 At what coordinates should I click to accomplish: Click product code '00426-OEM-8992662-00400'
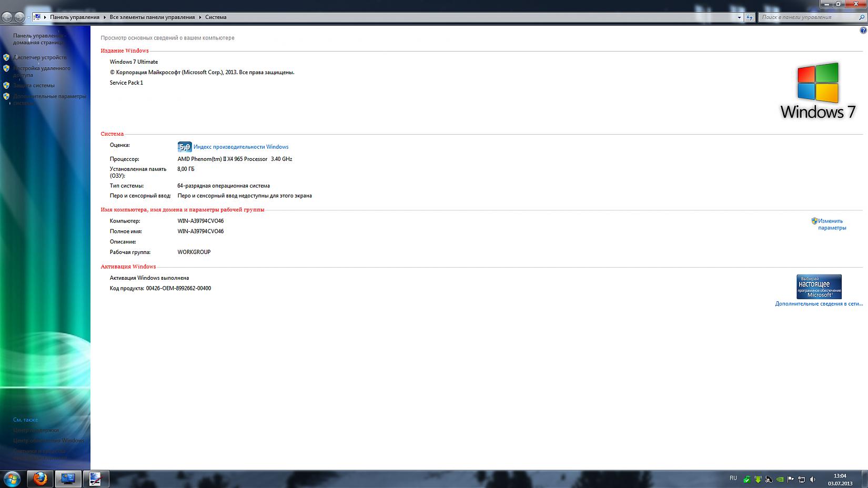point(178,288)
